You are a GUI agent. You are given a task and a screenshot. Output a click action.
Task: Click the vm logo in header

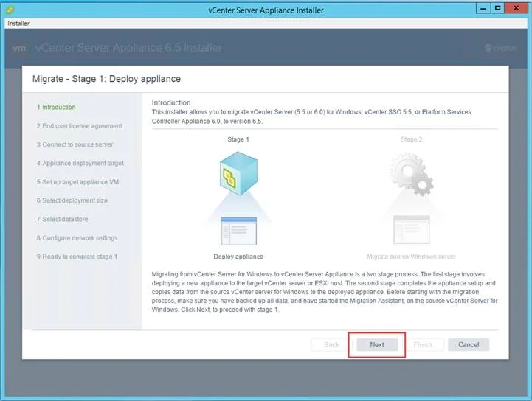[19, 48]
